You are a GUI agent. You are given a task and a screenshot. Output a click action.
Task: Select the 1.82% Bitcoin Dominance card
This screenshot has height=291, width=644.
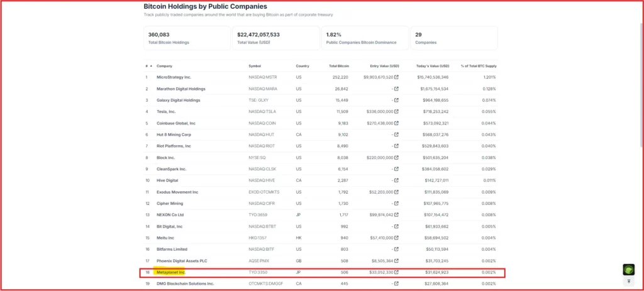(x=365, y=38)
